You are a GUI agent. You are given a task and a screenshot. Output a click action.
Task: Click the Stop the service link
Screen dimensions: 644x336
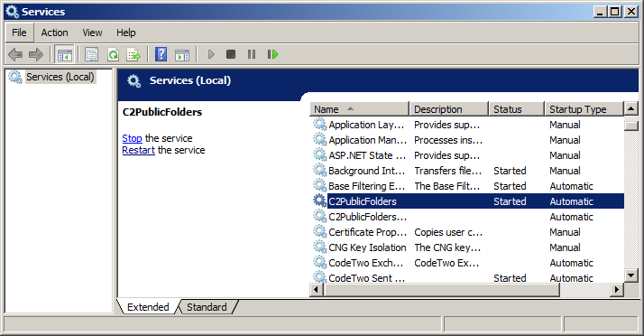tap(132, 138)
